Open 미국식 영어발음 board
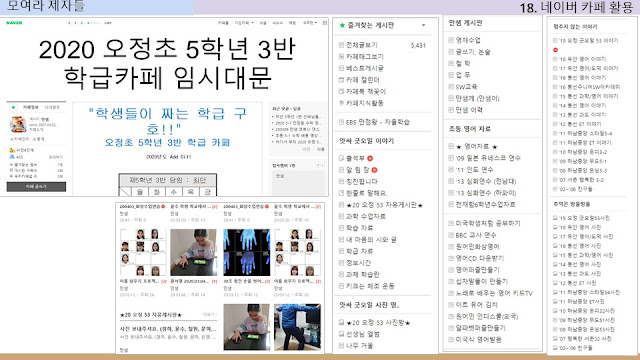The height and width of the screenshot is (360, 640). 478,340
